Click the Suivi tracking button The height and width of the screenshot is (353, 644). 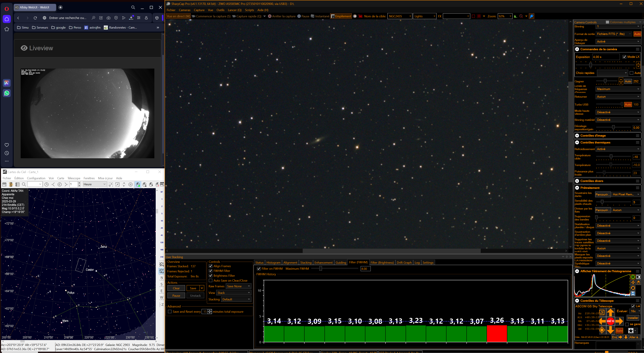pos(619,330)
